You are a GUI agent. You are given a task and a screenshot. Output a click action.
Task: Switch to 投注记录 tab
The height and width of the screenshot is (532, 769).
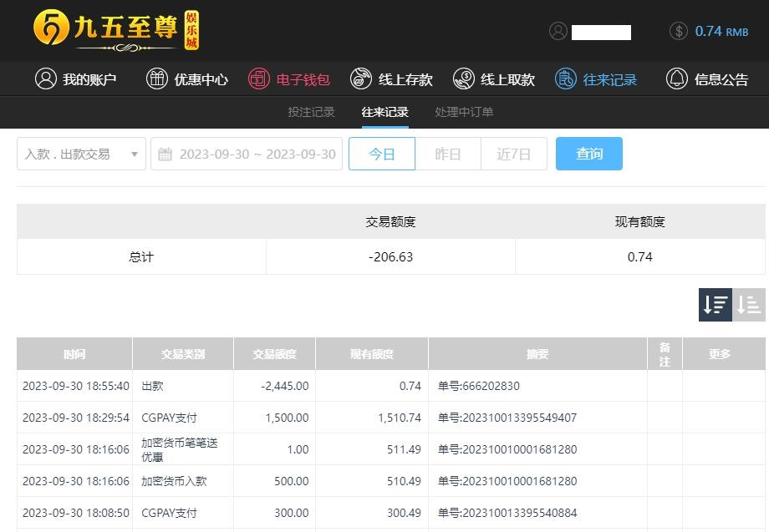(311, 112)
